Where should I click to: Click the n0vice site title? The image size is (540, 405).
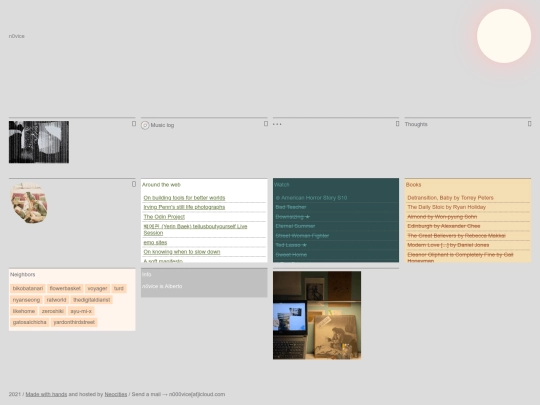pyautogui.click(x=17, y=36)
